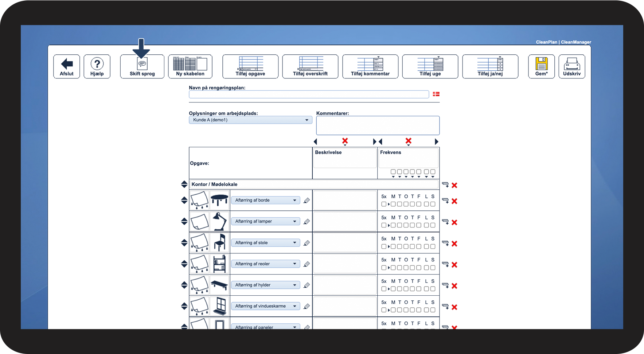Click the move arrows beside Aftørring af stole

[184, 242]
